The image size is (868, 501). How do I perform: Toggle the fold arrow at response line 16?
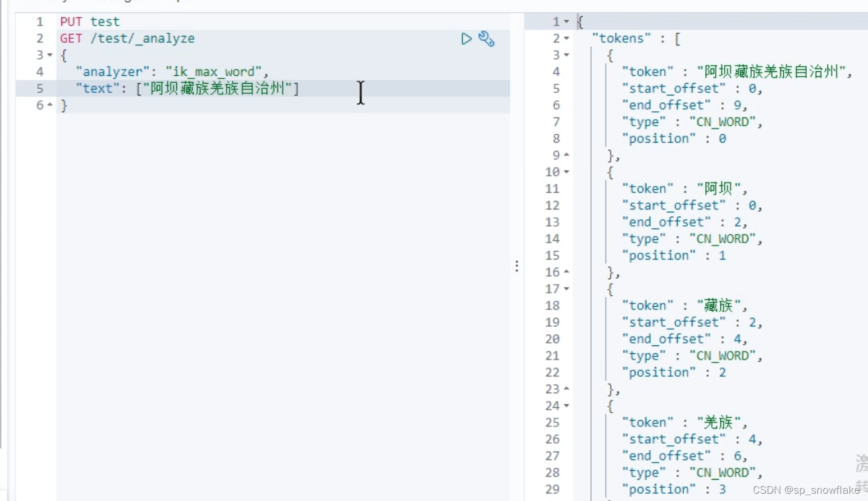(567, 272)
